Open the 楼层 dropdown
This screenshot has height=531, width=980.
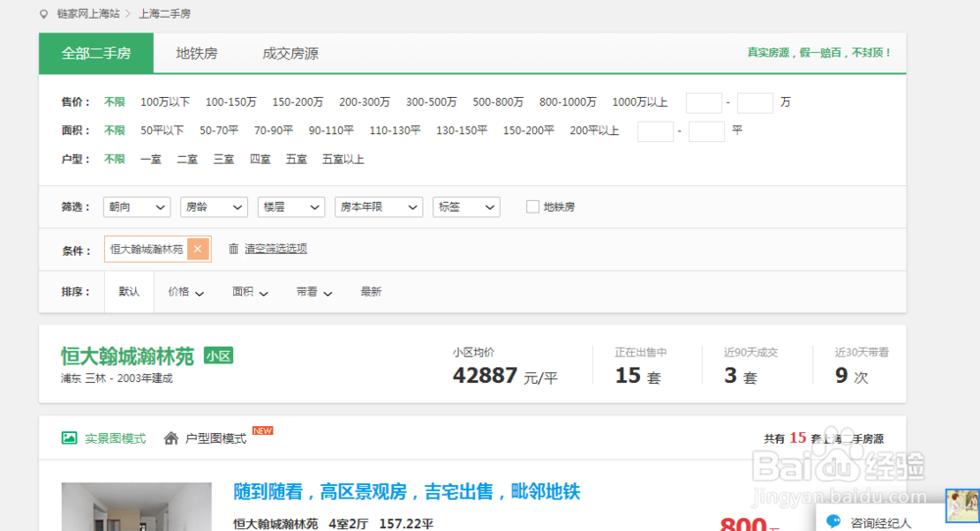tap(291, 207)
